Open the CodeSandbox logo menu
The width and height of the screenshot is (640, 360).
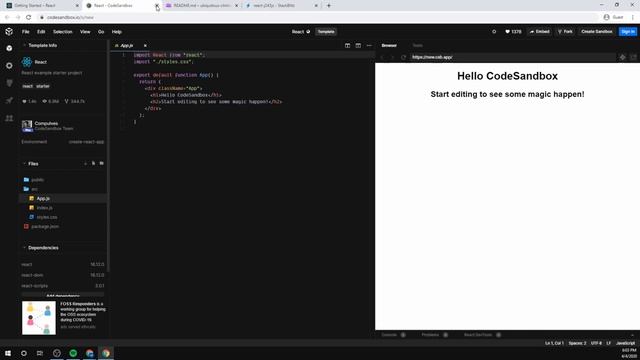point(9,31)
